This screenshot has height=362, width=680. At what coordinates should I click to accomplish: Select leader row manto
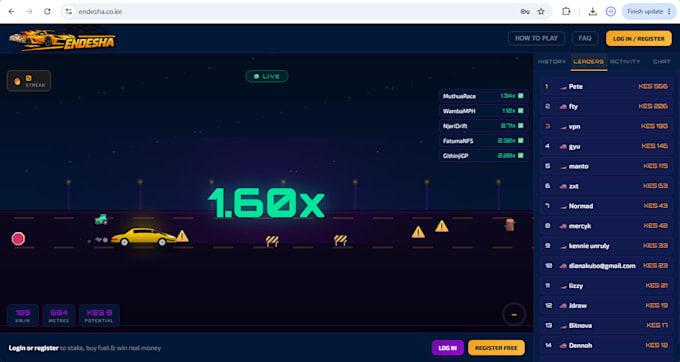point(606,166)
